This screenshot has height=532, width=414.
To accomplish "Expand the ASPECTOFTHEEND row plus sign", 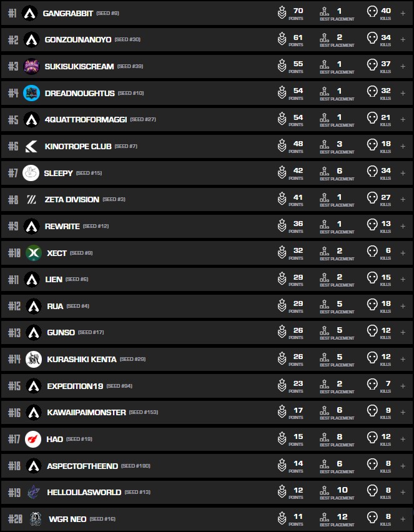I will click(x=403, y=466).
